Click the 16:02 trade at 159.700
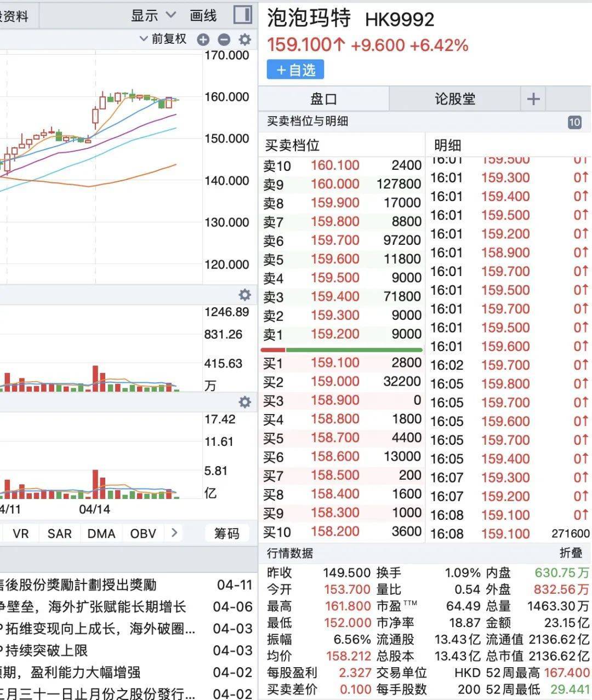 [x=505, y=365]
